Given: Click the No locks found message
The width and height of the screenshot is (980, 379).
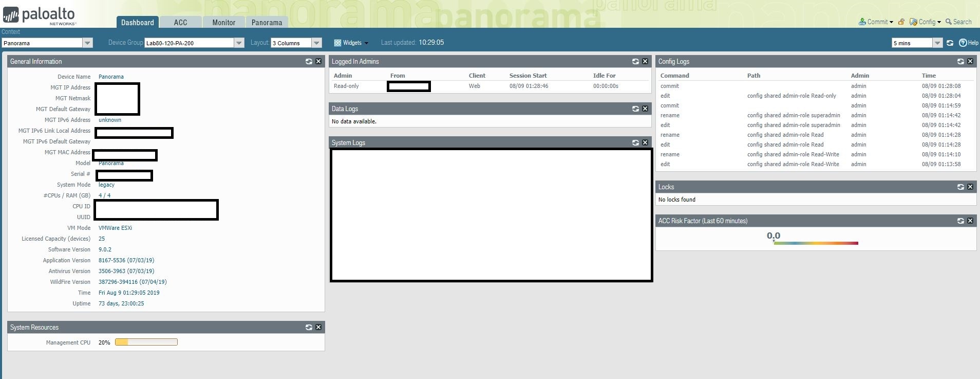Looking at the screenshot, I should (677, 200).
